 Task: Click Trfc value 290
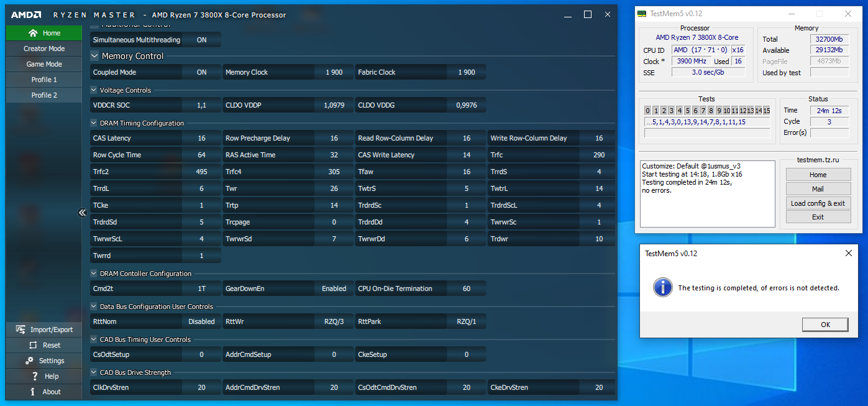599,155
